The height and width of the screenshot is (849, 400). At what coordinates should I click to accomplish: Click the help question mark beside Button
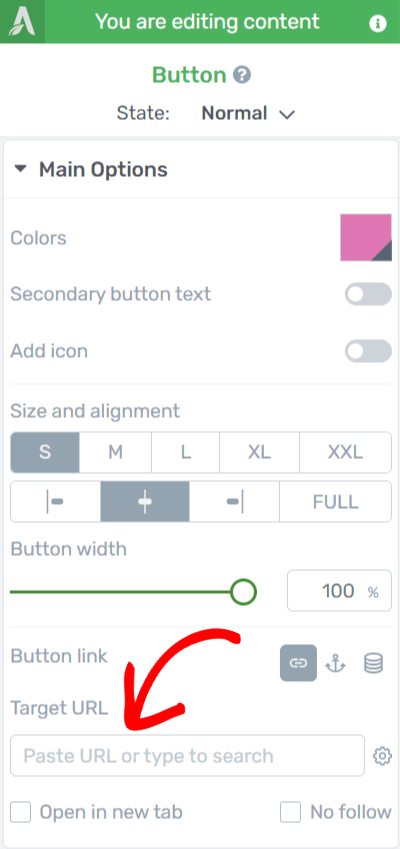click(242, 75)
